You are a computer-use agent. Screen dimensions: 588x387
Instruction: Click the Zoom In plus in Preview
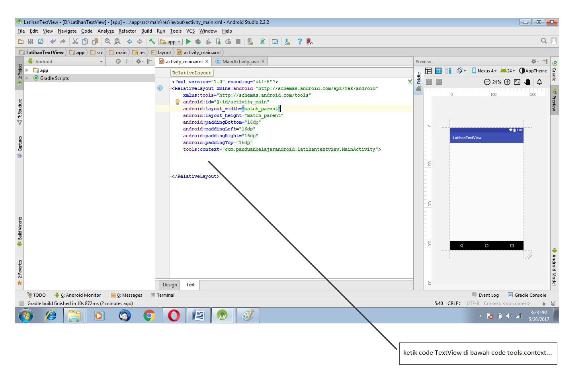point(507,82)
